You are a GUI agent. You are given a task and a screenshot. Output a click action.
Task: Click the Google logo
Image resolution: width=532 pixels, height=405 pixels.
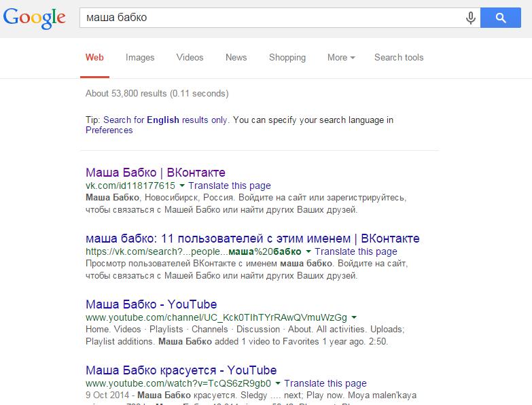coord(34,18)
